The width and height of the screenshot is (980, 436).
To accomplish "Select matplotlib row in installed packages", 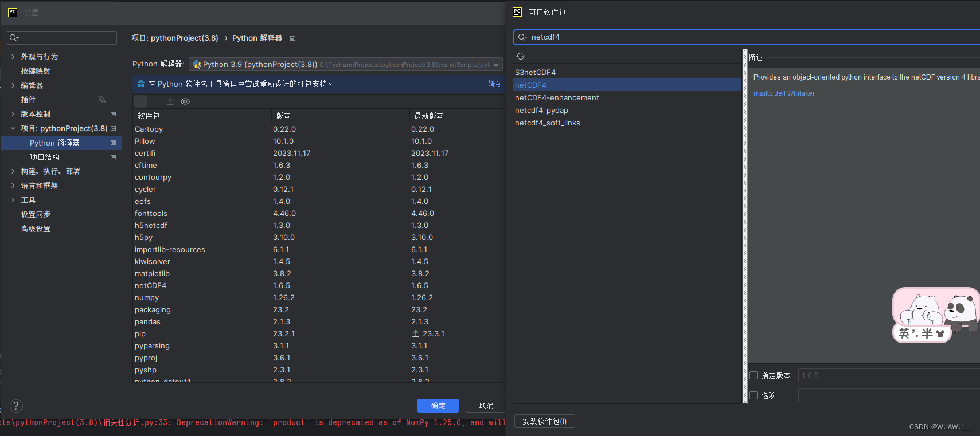I will pyautogui.click(x=319, y=274).
